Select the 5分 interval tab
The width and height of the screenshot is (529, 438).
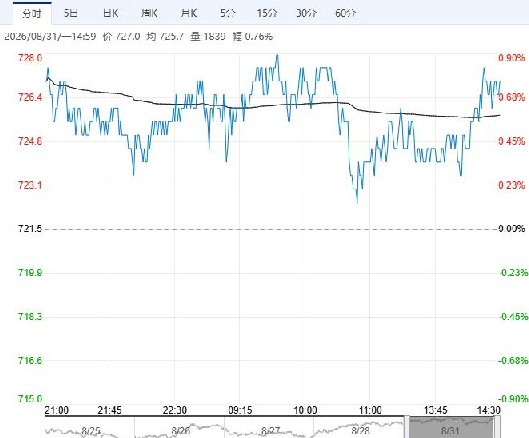tap(228, 13)
